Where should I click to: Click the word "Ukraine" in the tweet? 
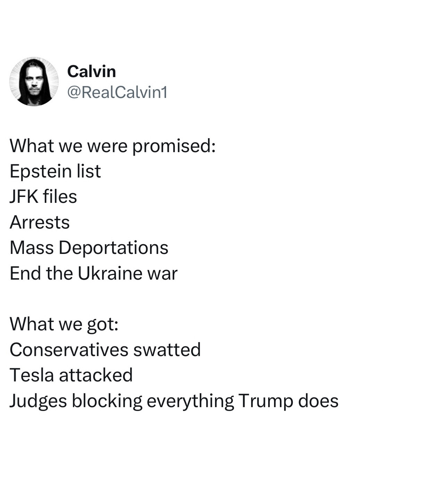pyautogui.click(x=110, y=273)
